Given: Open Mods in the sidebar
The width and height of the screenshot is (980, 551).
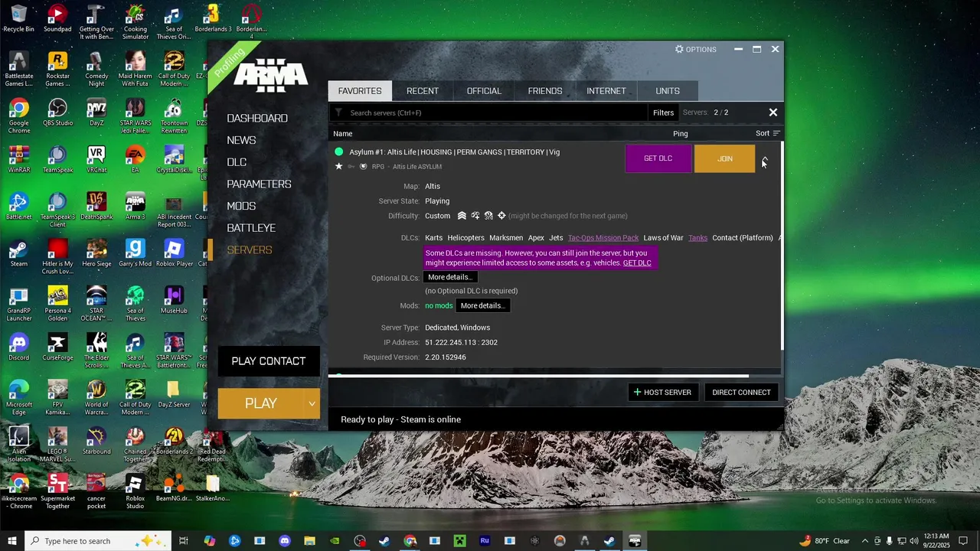Looking at the screenshot, I should pos(241,206).
